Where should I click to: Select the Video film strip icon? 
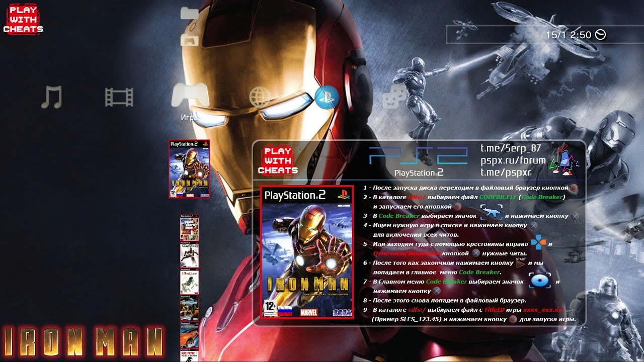click(x=119, y=97)
